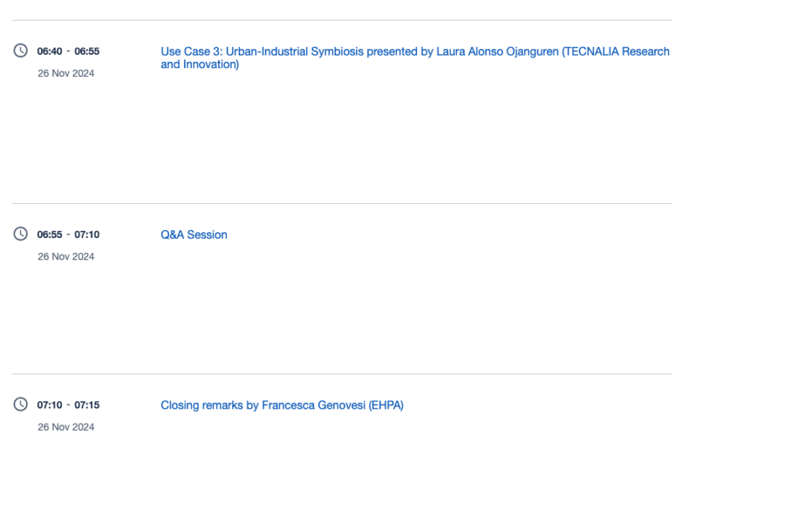
Task: Open Closing remarks by Francesca Genovesi link
Action: [282, 405]
